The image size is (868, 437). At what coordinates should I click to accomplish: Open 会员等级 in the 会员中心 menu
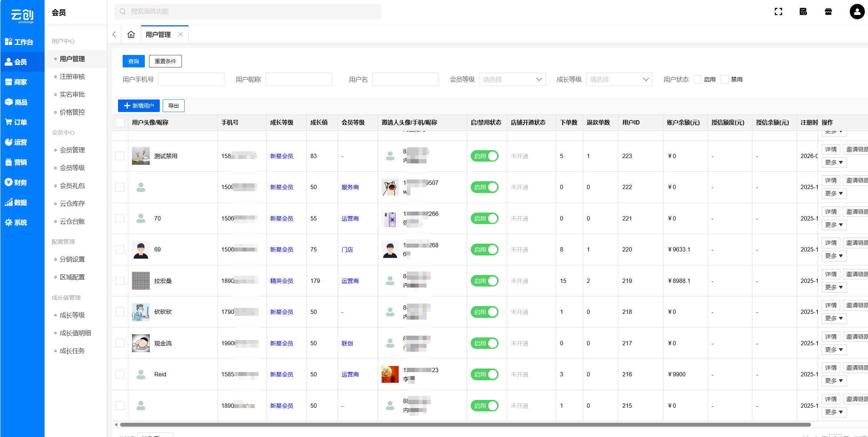click(72, 168)
